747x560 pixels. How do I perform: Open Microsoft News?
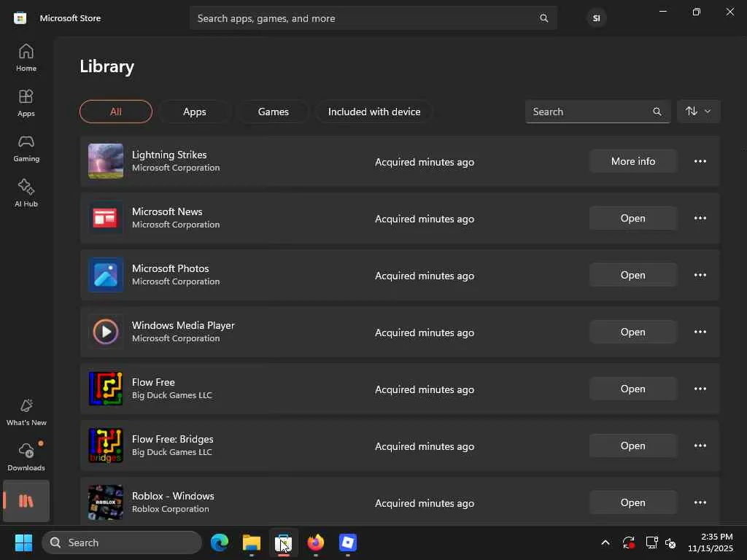[x=632, y=218]
